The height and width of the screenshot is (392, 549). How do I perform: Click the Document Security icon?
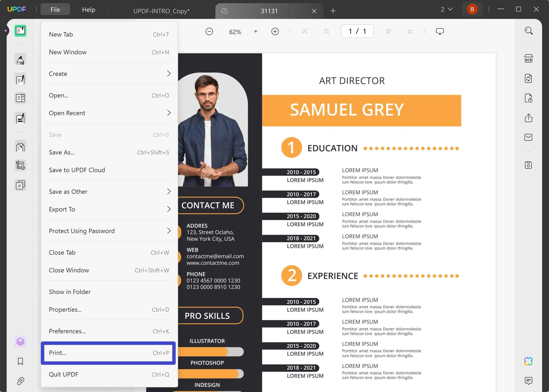tap(529, 98)
